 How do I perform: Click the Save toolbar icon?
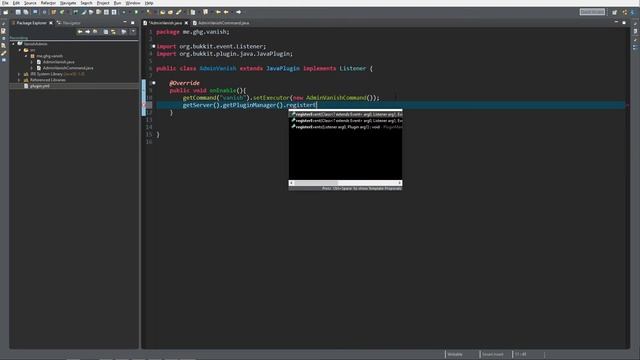coord(18,12)
